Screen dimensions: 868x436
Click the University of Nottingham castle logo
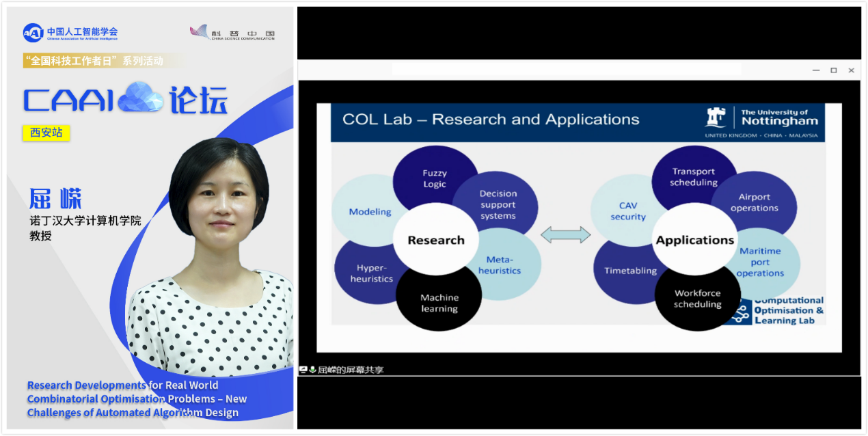[x=716, y=118]
